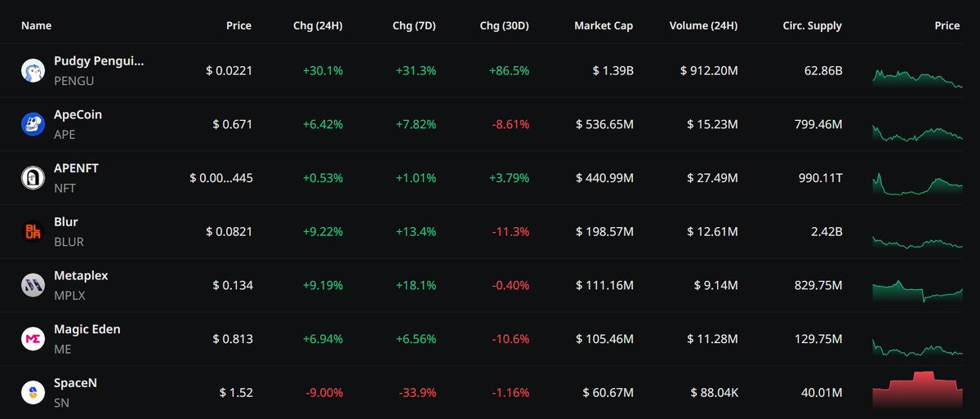The height and width of the screenshot is (419, 980).
Task: Open the APENFT name link
Action: coord(76,168)
